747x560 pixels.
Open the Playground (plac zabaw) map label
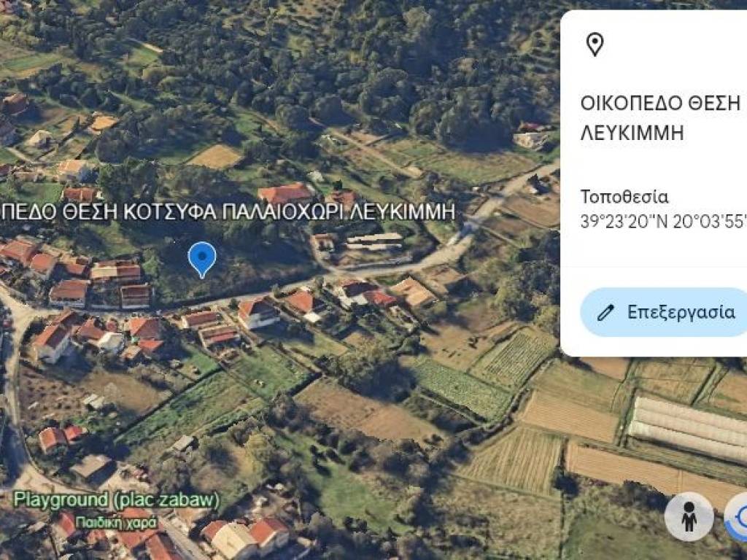point(117,500)
